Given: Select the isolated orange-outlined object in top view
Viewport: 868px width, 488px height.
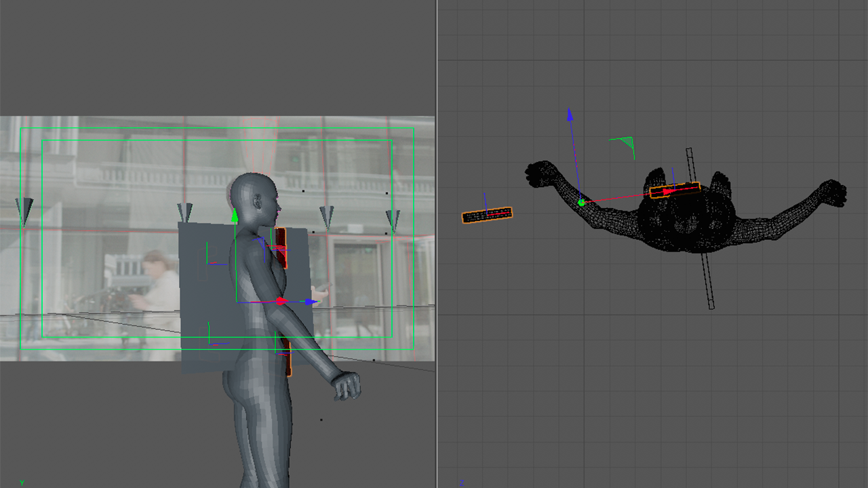Looking at the screenshot, I should pyautogui.click(x=487, y=215).
